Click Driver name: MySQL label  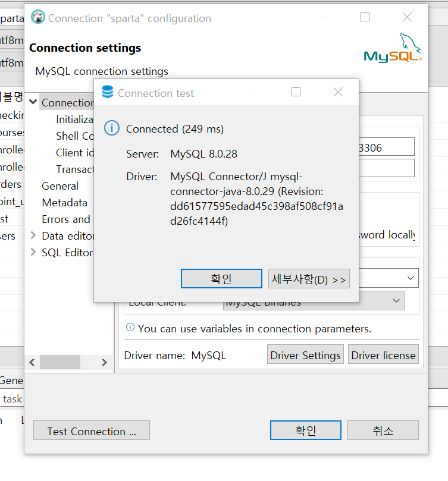pyautogui.click(x=175, y=355)
